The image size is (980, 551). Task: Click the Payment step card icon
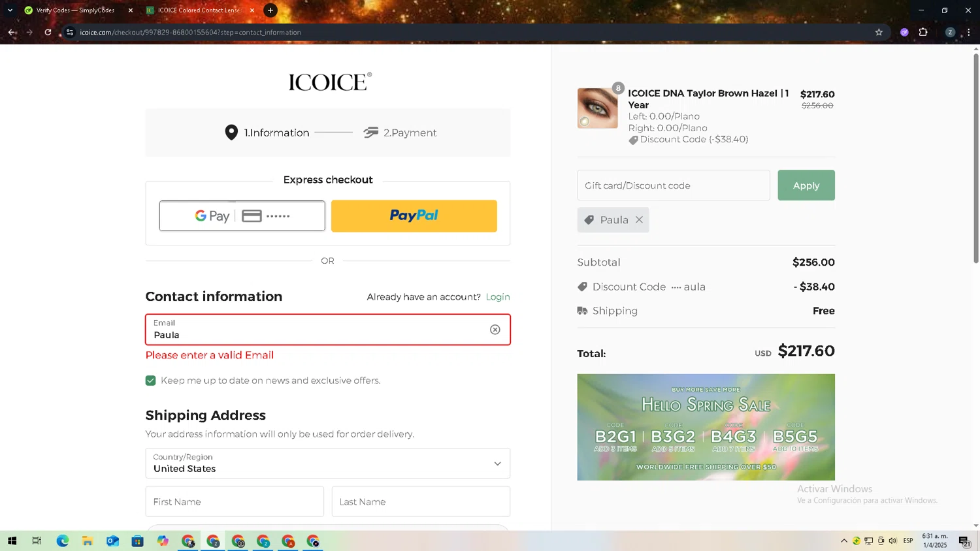point(371,133)
